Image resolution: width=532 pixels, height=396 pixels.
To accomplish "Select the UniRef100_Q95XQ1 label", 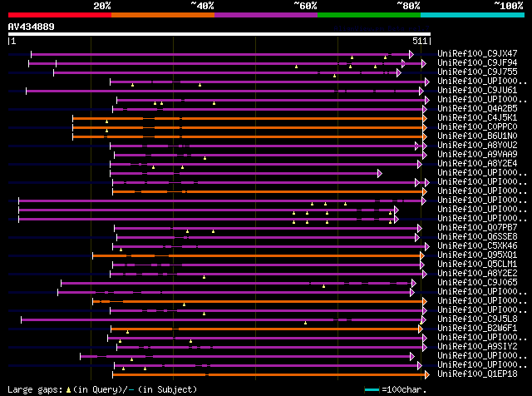I will (x=477, y=255).
